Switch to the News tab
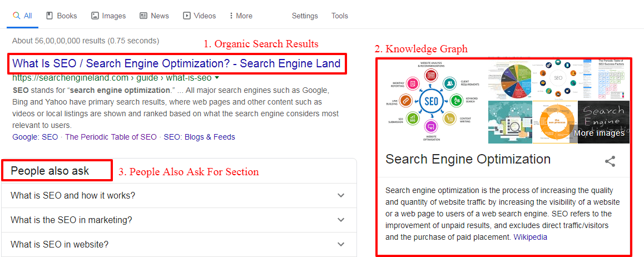 pos(154,16)
